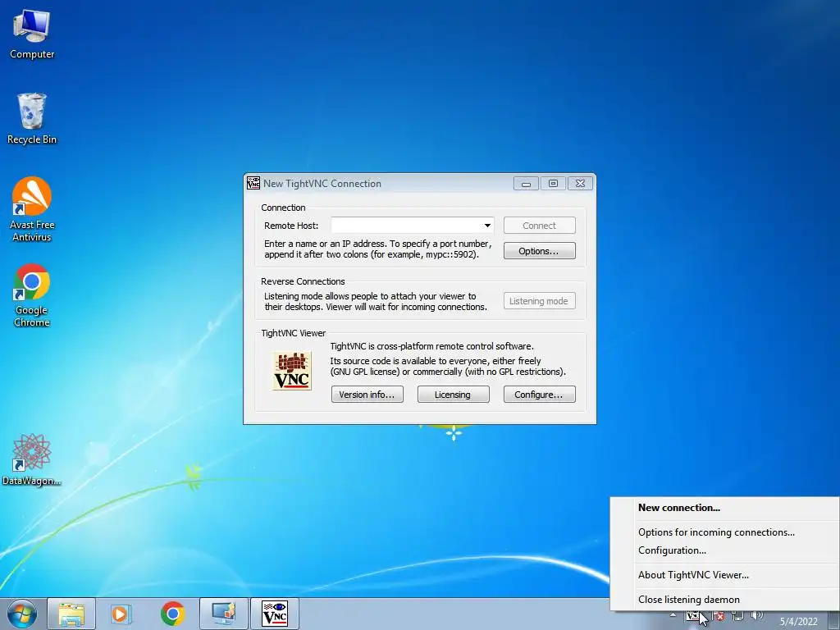Open the volume speaker tray icon
This screenshot has height=630, width=840.
pyautogui.click(x=757, y=616)
